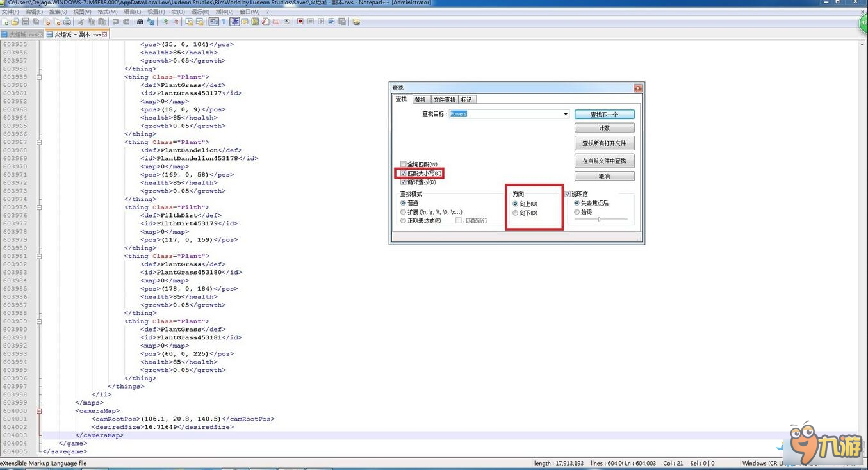Click the Paste toolbar icon

tap(101, 21)
